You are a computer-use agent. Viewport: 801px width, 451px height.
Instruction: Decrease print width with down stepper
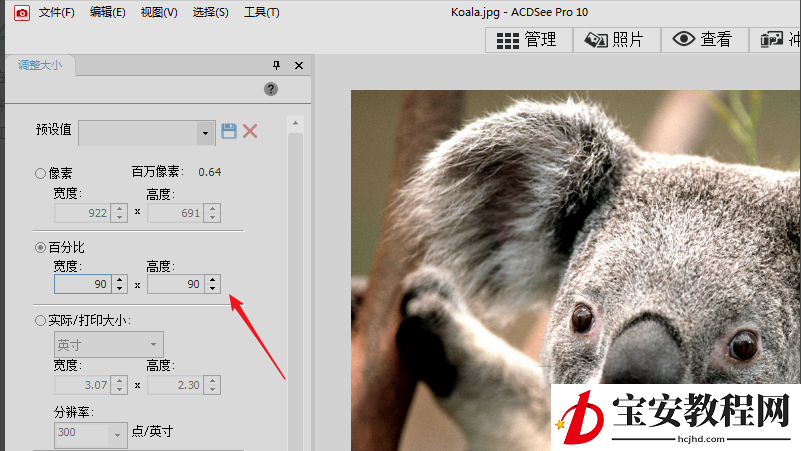120,390
